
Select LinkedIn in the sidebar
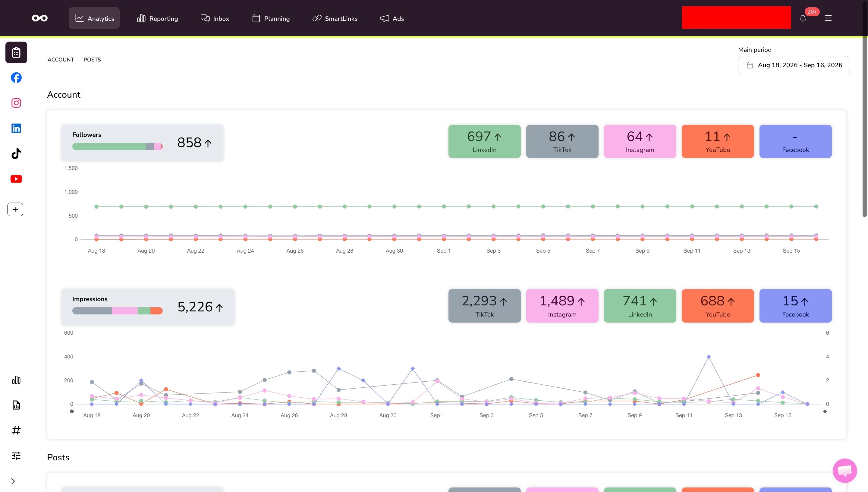[16, 128]
